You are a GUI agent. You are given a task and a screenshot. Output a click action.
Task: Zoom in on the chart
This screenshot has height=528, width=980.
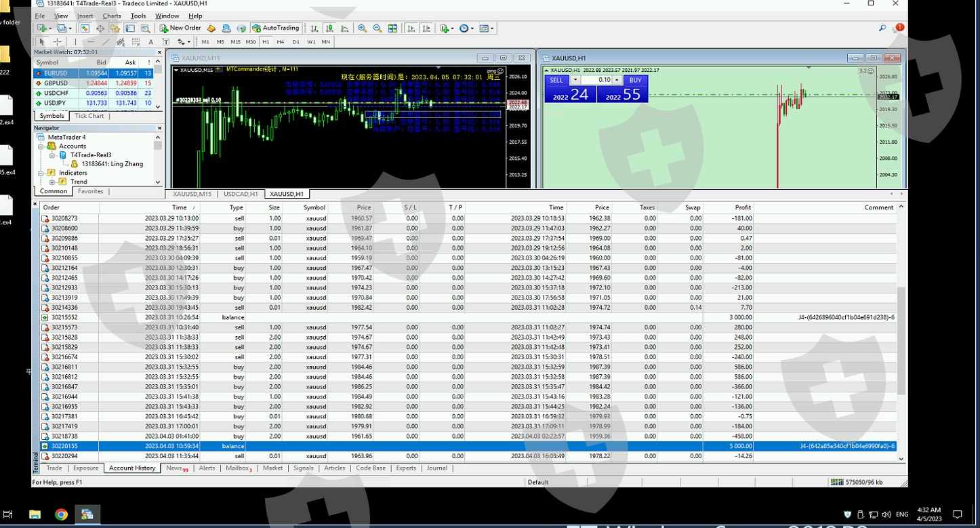(x=362, y=28)
